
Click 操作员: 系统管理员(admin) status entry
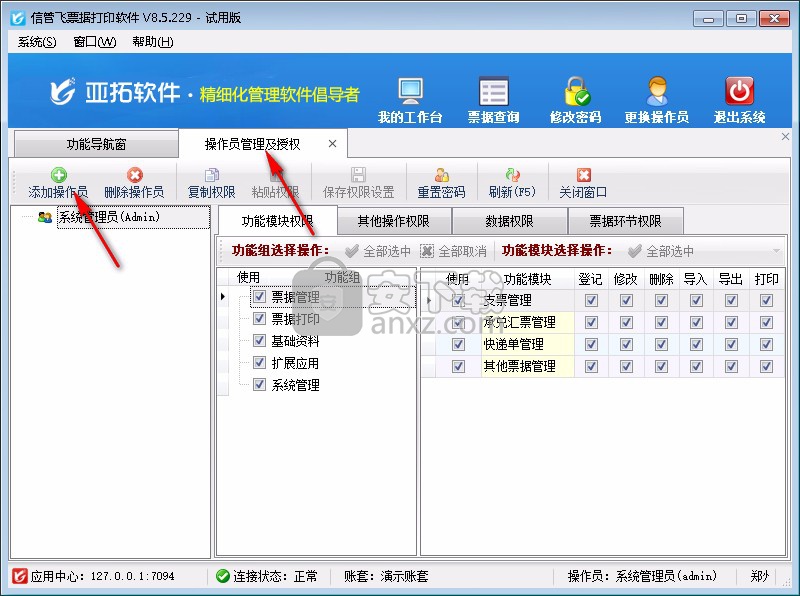[642, 577]
